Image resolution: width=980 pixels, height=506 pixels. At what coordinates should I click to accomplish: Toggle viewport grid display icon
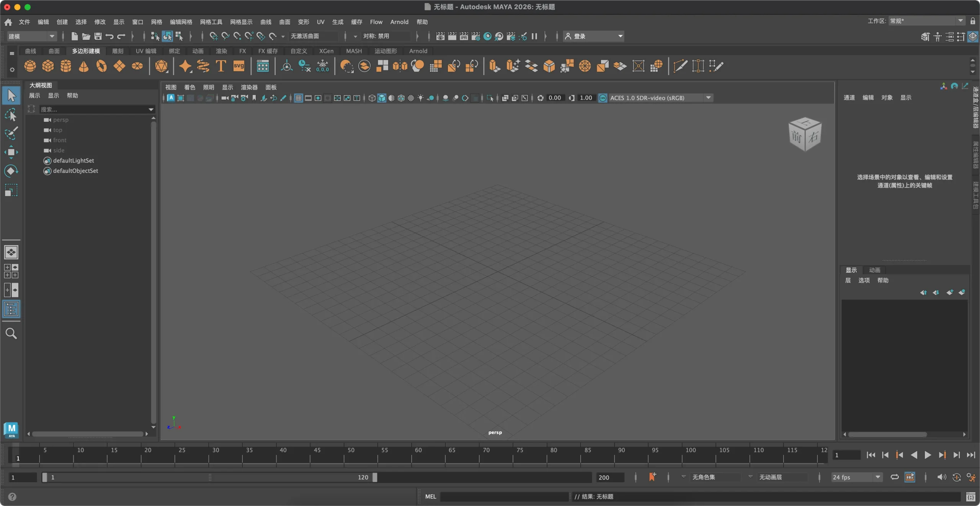[299, 98]
